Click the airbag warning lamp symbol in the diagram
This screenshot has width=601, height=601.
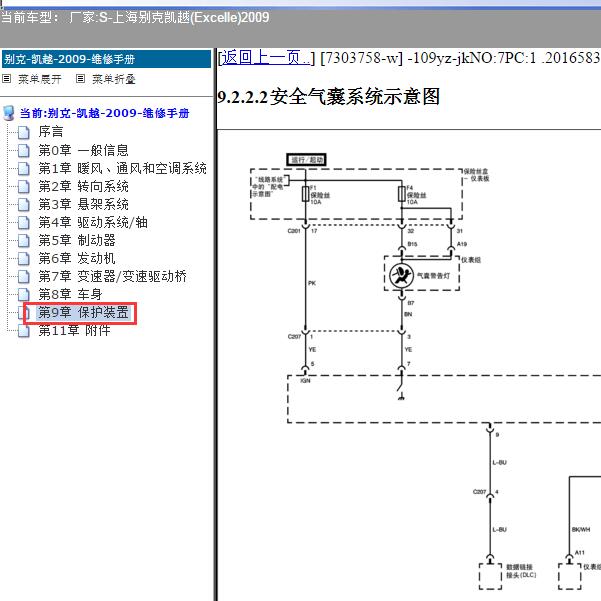401,275
